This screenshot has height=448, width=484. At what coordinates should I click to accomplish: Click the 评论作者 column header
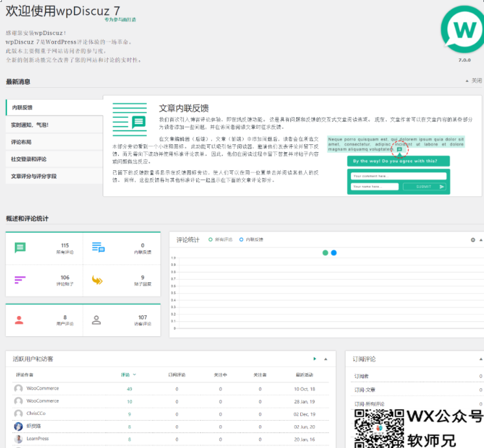[x=25, y=375]
